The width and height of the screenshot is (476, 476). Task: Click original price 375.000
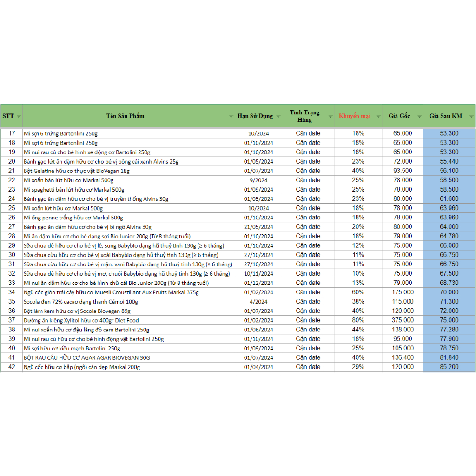tap(403, 320)
